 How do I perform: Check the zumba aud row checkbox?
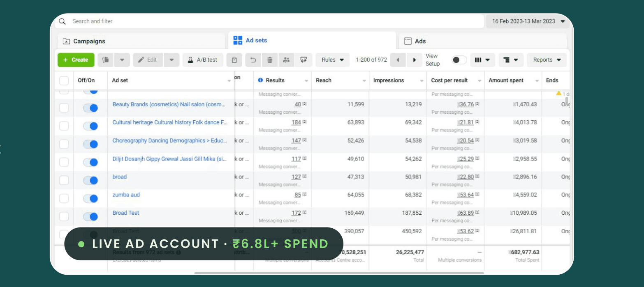click(x=64, y=198)
